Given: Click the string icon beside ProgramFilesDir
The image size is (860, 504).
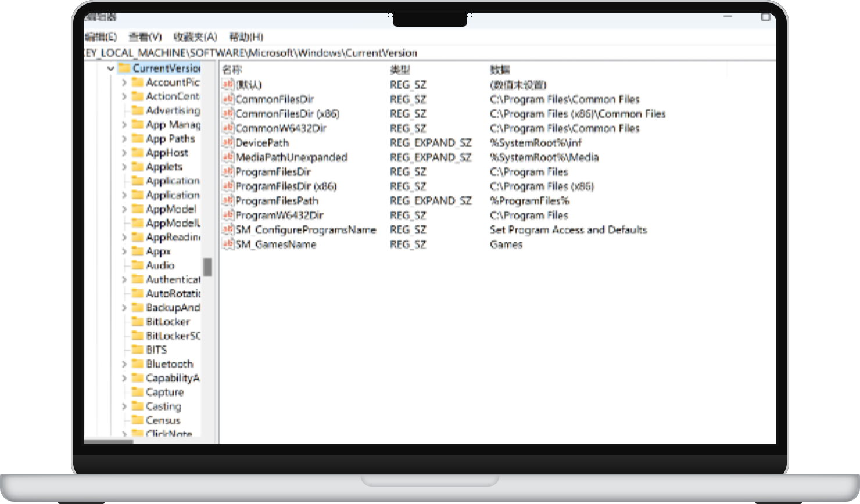Looking at the screenshot, I should 228,171.
